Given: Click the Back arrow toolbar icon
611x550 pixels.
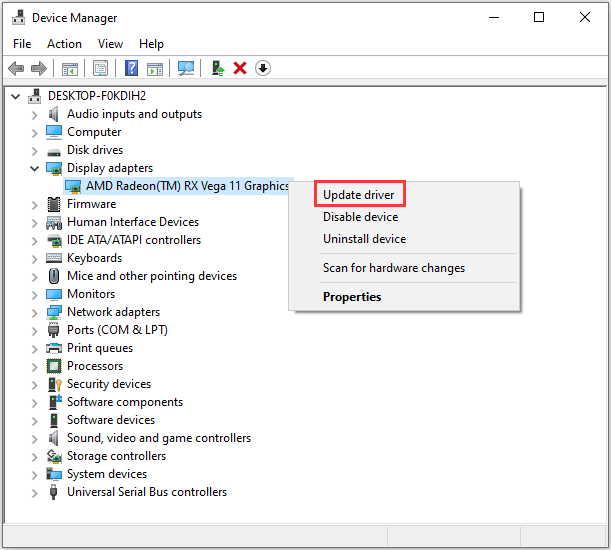Looking at the screenshot, I should click(x=16, y=69).
